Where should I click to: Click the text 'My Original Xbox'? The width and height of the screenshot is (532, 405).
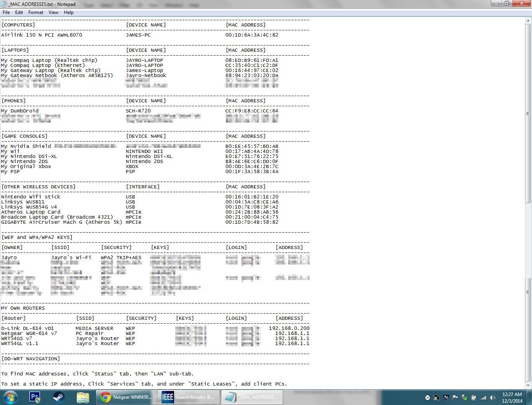(26, 167)
